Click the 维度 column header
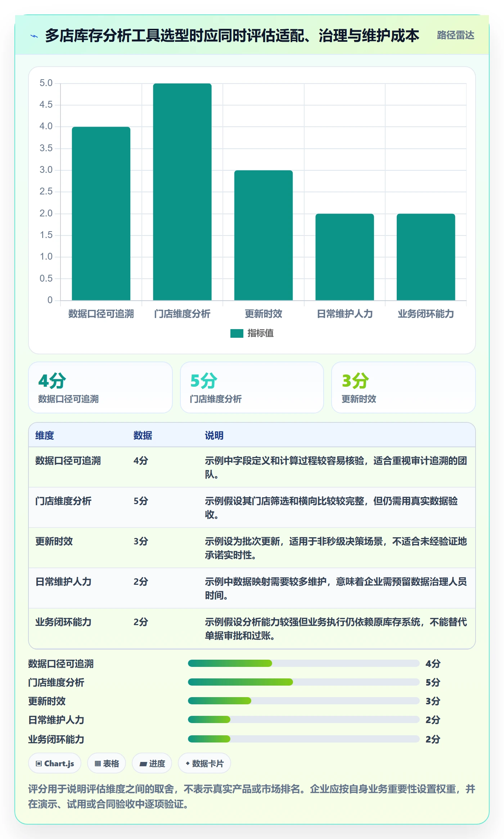This screenshot has height=839, width=504. click(45, 435)
